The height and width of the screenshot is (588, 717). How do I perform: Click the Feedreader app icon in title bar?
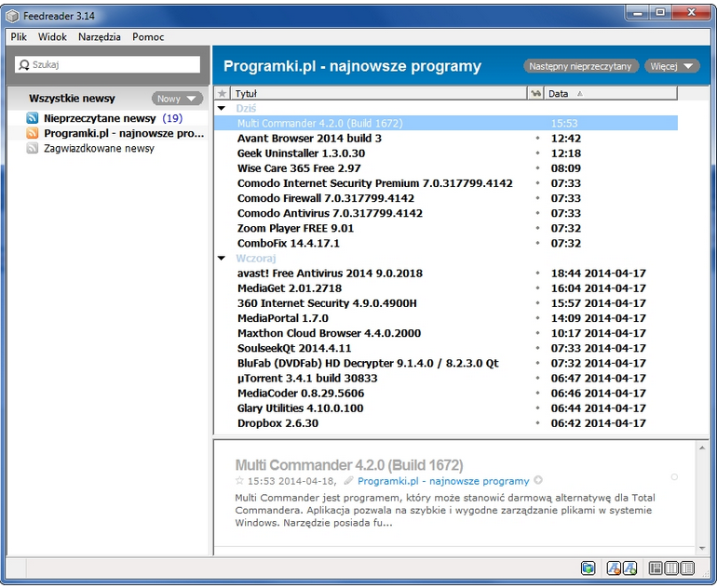click(x=13, y=16)
